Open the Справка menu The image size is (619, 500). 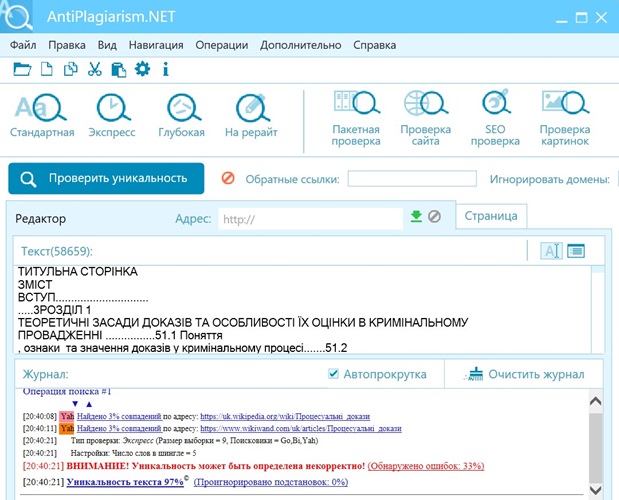pos(375,45)
